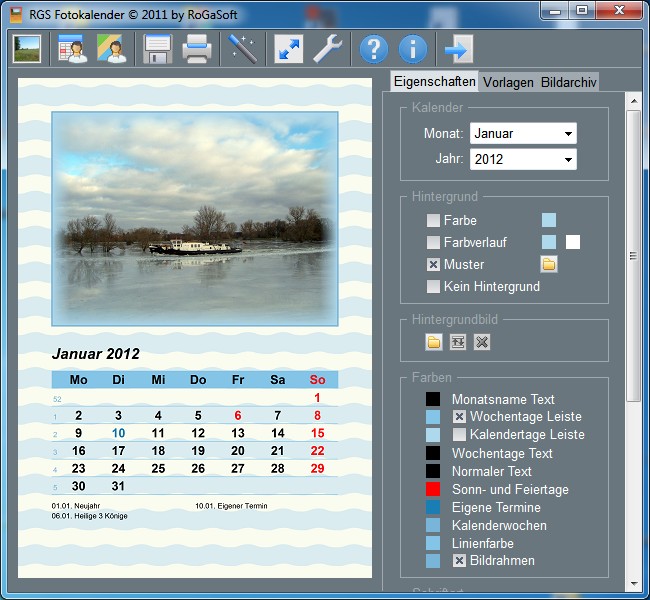Open pattern folder button next to Muster

pyautogui.click(x=549, y=264)
